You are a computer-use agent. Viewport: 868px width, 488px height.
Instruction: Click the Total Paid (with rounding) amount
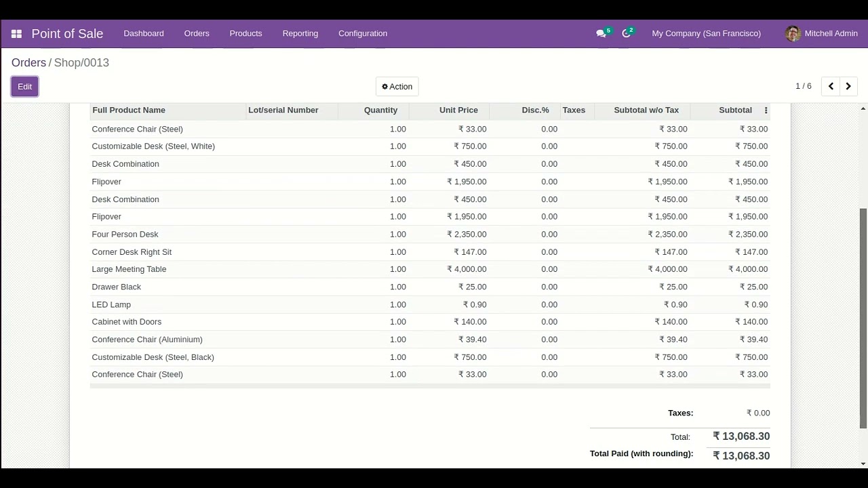pyautogui.click(x=741, y=456)
